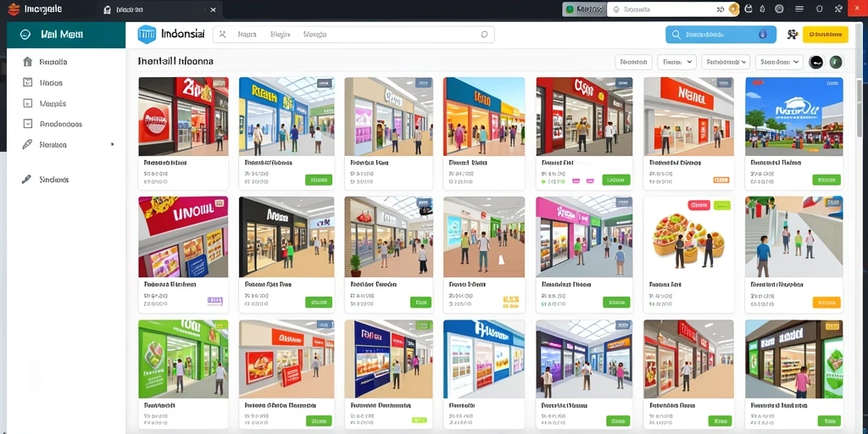Click the character avatar icon left of yellow button
The width and height of the screenshot is (868, 434).
pyautogui.click(x=792, y=34)
